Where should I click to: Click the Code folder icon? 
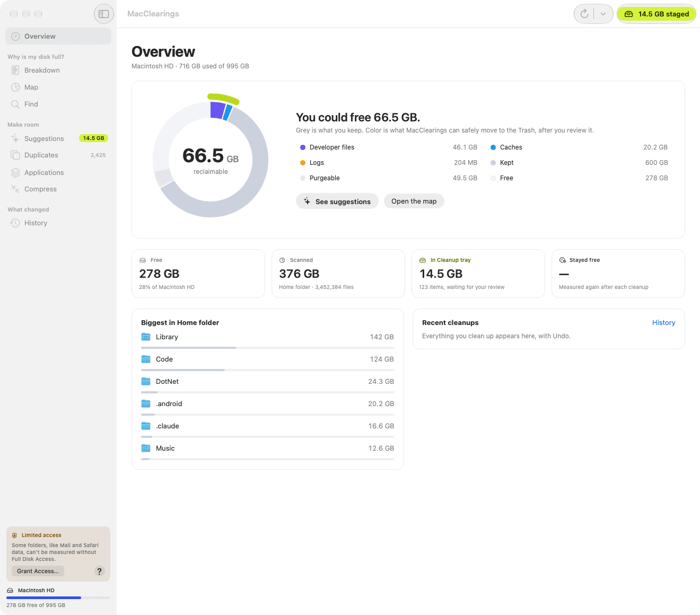(x=146, y=359)
